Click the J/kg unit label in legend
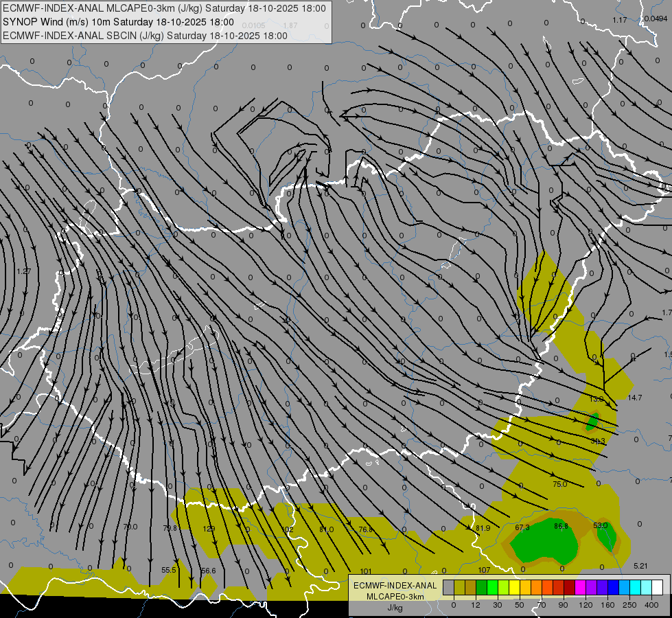Screen dimensions: 672x618 coord(395,608)
